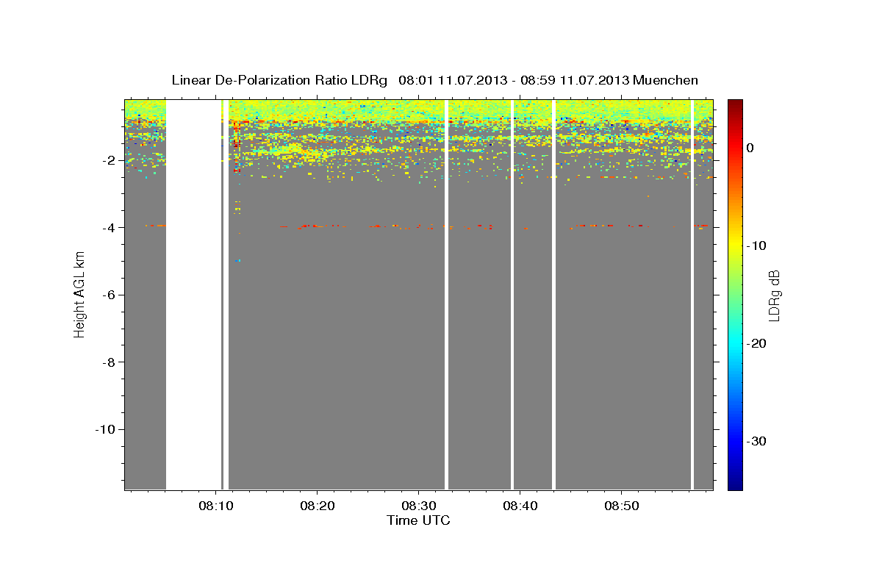Click the 08:40 time tick label
This screenshot has width=882, height=588.
(520, 506)
